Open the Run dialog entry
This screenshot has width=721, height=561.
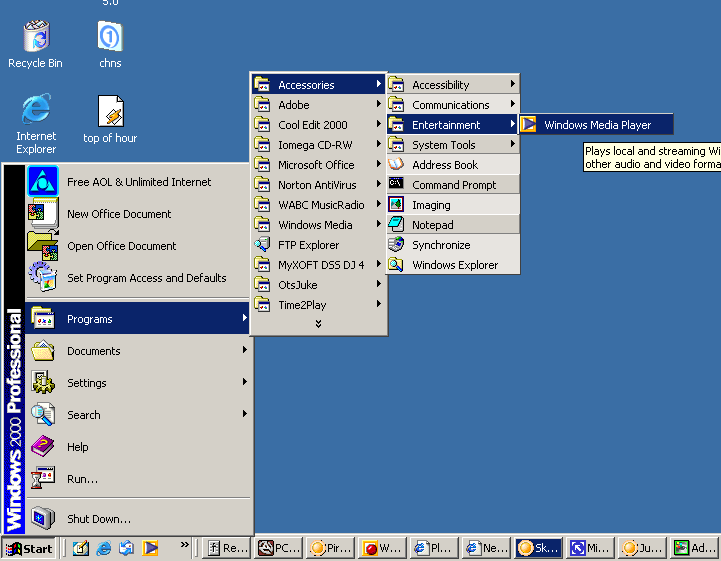pyautogui.click(x=82, y=479)
